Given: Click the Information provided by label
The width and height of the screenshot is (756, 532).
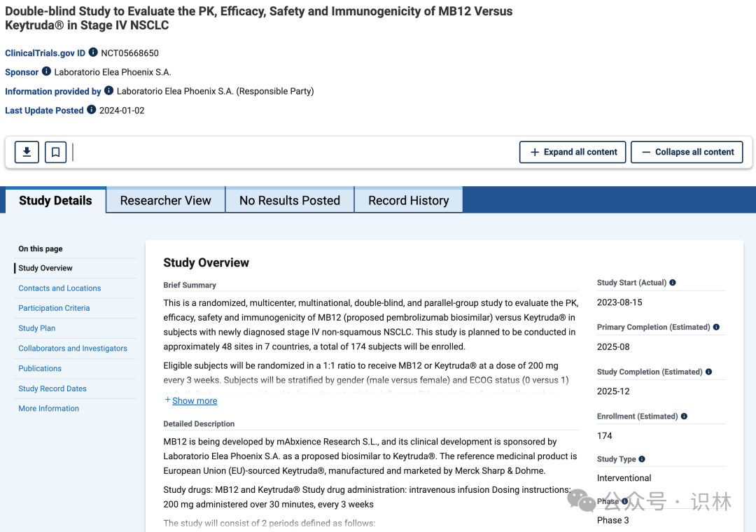Looking at the screenshot, I should point(53,91).
